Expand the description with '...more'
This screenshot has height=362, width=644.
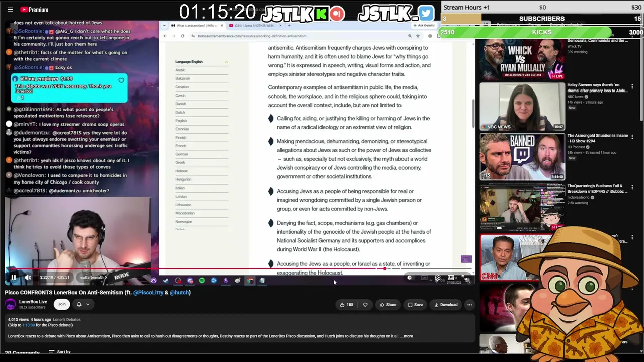(407, 336)
